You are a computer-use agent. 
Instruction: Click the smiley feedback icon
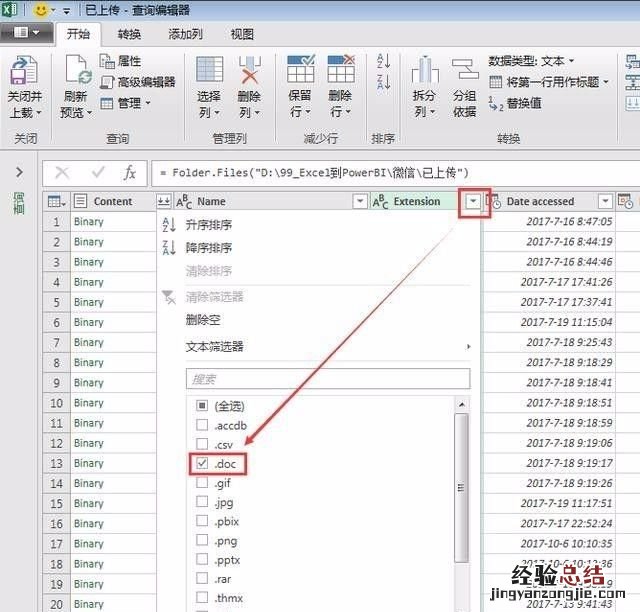point(41,9)
